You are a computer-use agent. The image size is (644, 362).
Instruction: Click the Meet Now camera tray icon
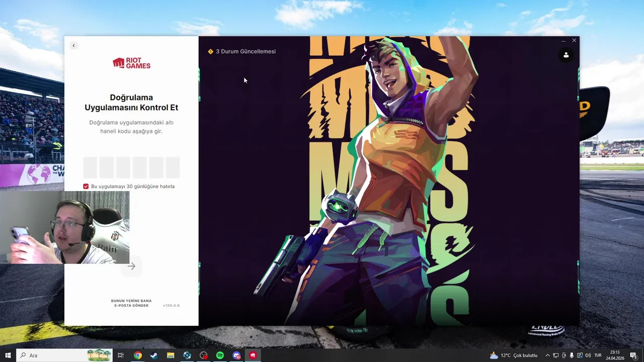click(x=564, y=355)
